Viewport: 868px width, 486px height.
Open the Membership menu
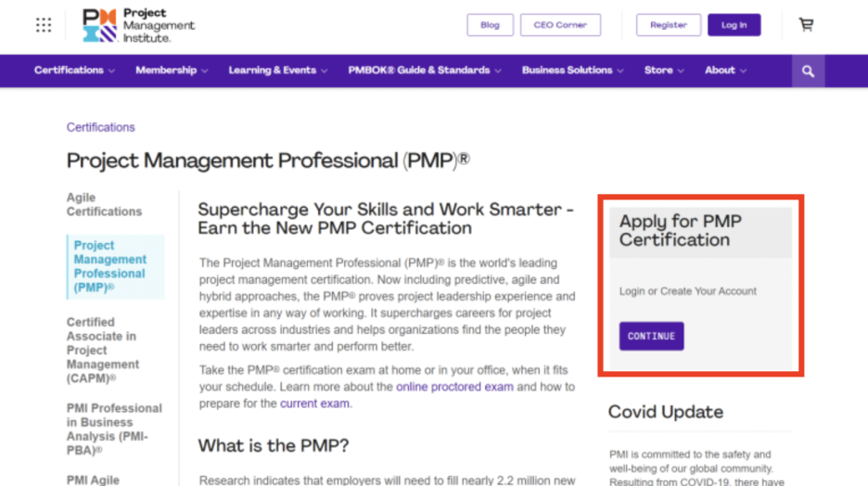166,70
